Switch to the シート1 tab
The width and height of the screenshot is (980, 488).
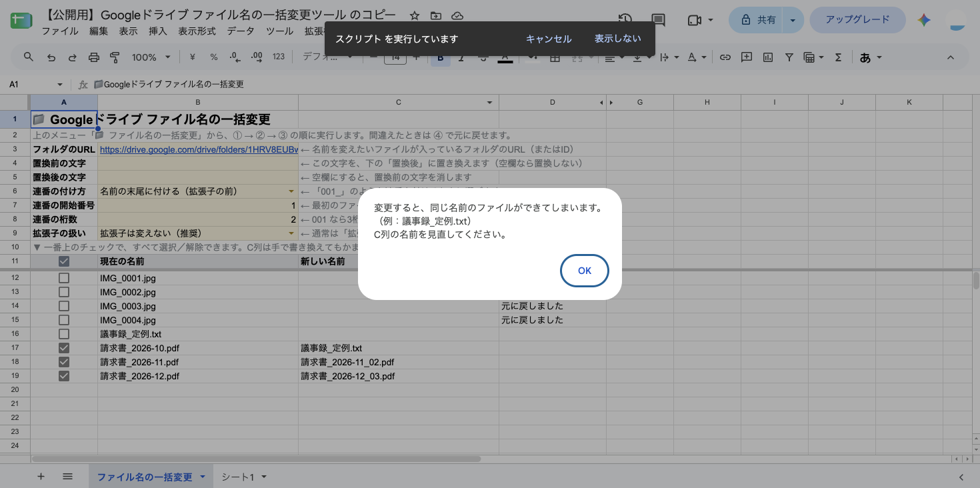(238, 477)
